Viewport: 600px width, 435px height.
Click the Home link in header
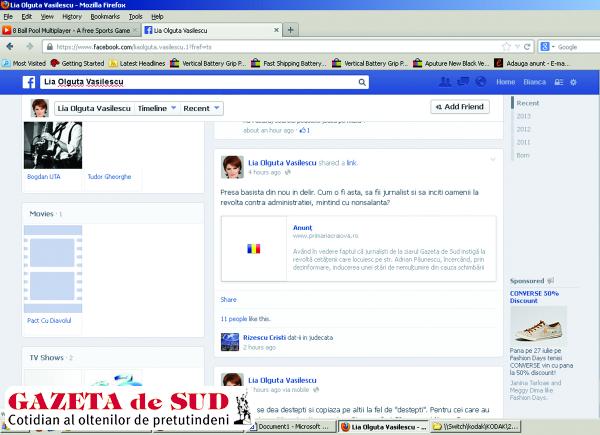(505, 82)
